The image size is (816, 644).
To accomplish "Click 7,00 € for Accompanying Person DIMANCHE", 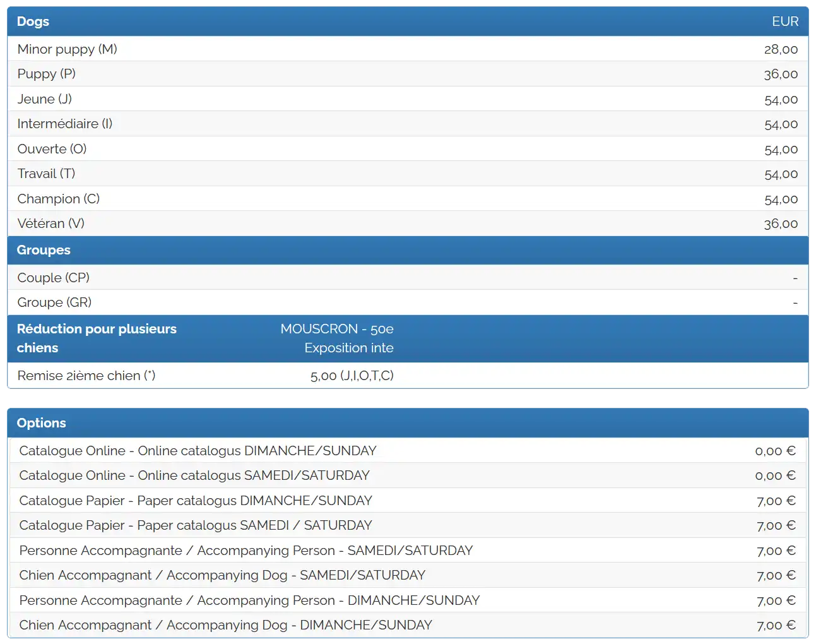I will pos(776,600).
